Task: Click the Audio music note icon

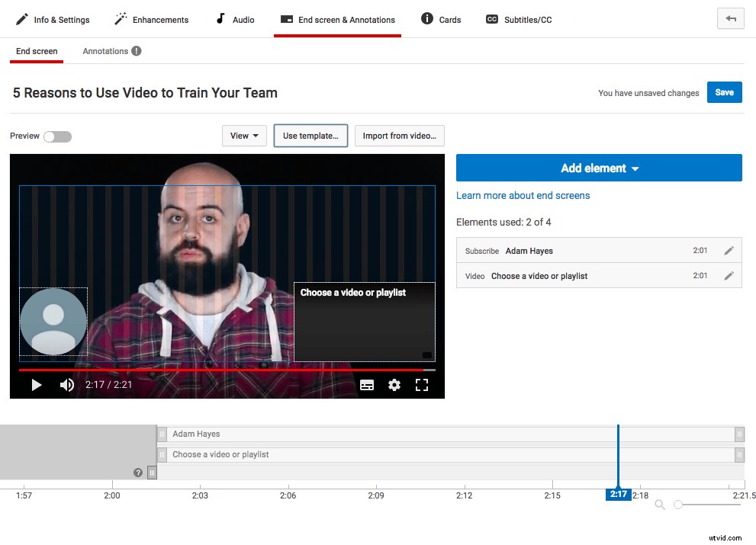Action: tap(219, 18)
